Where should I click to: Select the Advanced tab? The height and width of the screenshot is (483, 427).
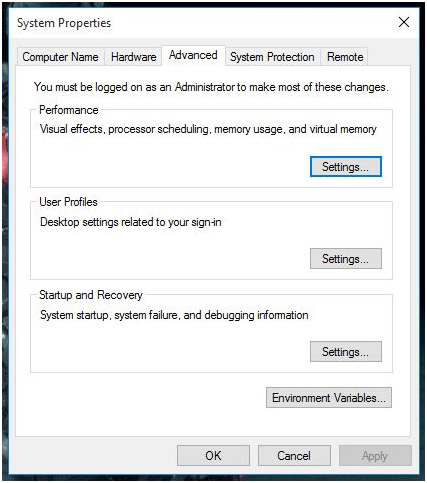193,55
